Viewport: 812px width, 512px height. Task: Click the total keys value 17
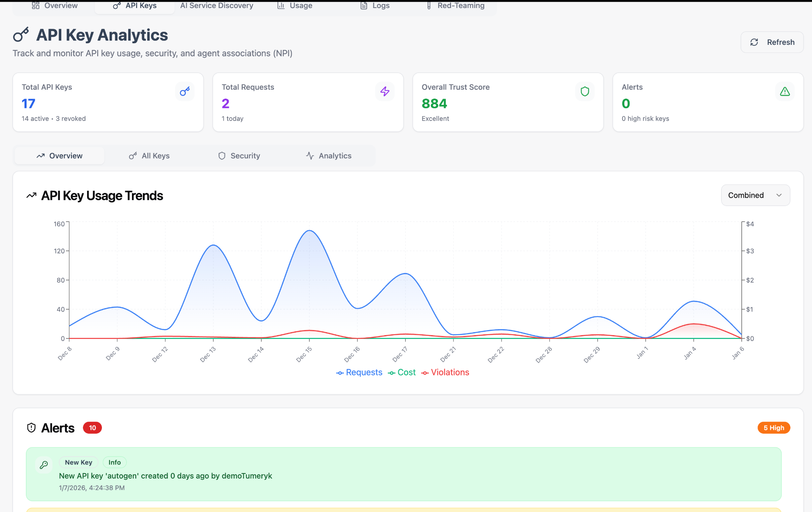[x=29, y=104]
